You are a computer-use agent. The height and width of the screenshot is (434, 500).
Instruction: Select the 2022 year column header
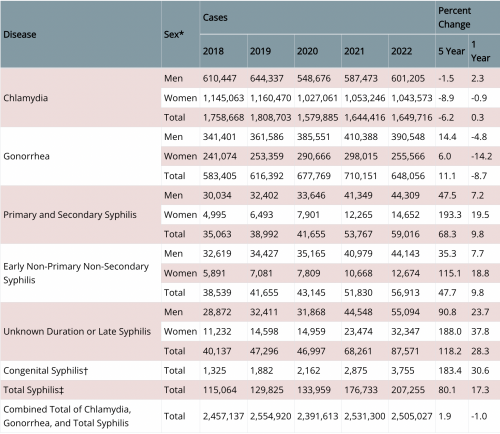coord(401,51)
